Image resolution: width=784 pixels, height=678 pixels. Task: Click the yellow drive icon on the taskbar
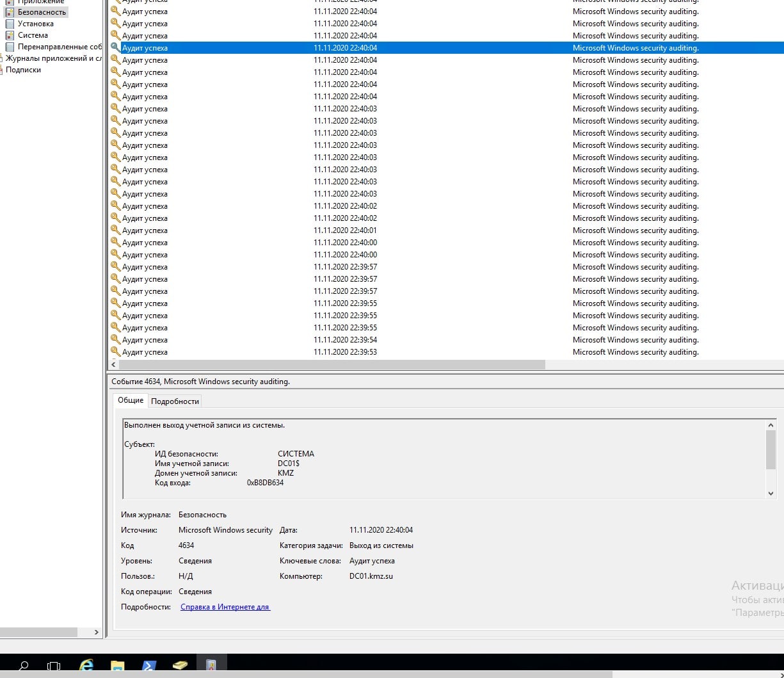pos(180,666)
